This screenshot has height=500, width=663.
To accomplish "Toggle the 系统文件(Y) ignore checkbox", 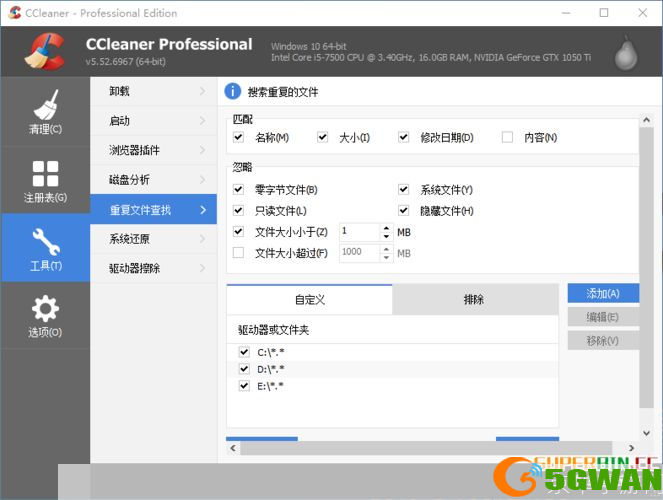I will (404, 189).
